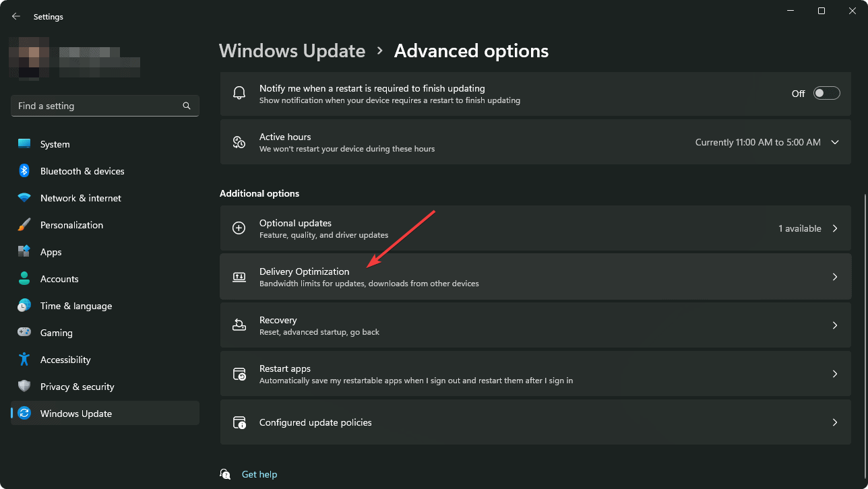Select Windows Update in the sidebar
This screenshot has height=489, width=868.
coord(77,413)
